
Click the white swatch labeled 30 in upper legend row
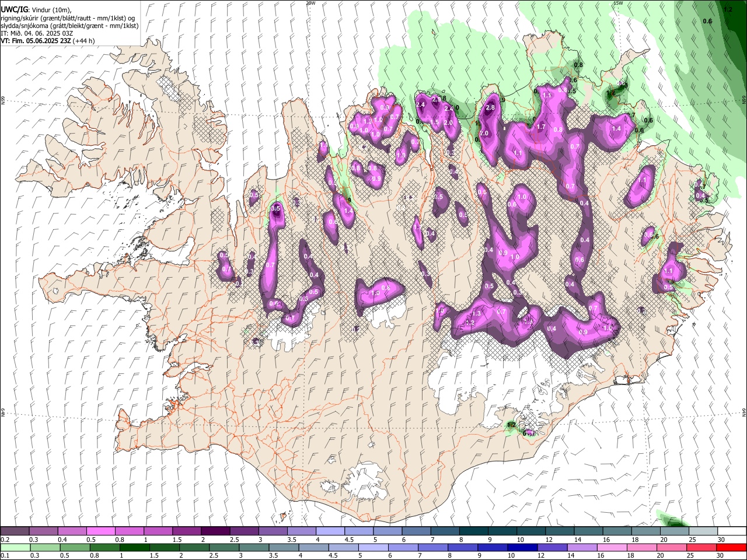[x=731, y=531]
